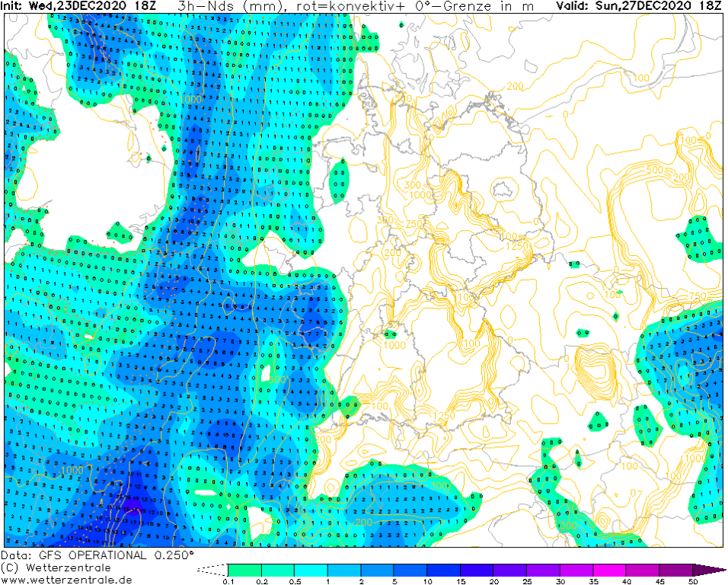This screenshot has width=728, height=585.
Task: Pick the legend swatch between 45 and 50
Action: tap(675, 569)
